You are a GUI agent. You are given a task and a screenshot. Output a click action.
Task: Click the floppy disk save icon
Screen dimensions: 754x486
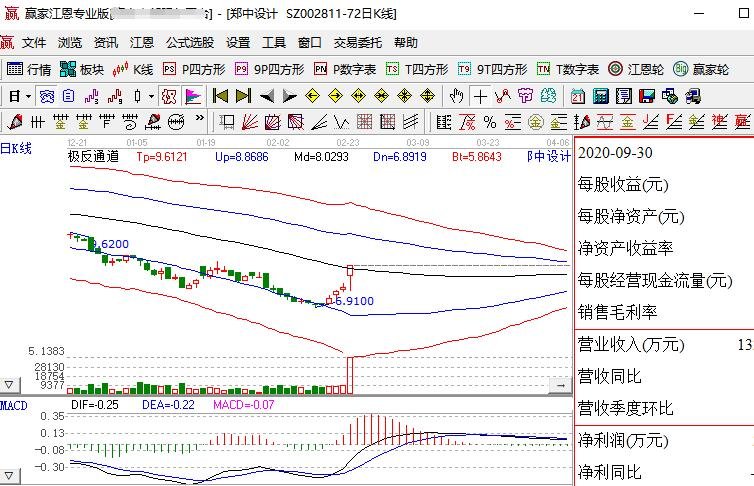pos(647,97)
